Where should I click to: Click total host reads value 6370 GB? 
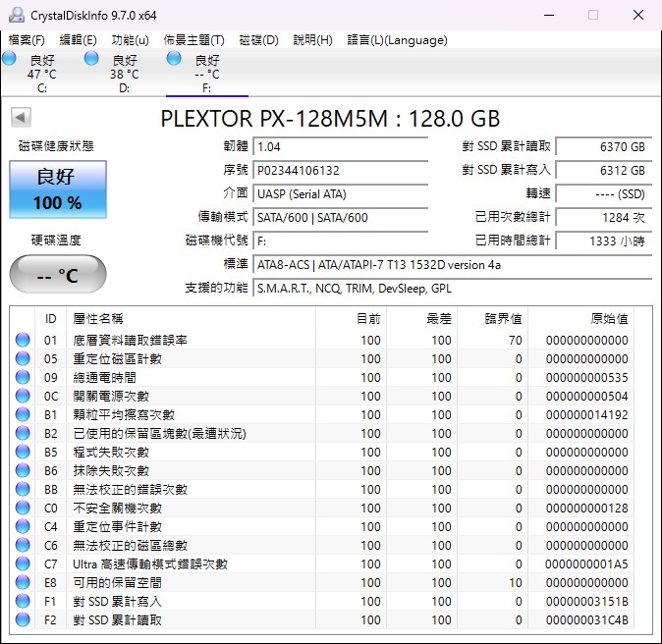(x=604, y=147)
